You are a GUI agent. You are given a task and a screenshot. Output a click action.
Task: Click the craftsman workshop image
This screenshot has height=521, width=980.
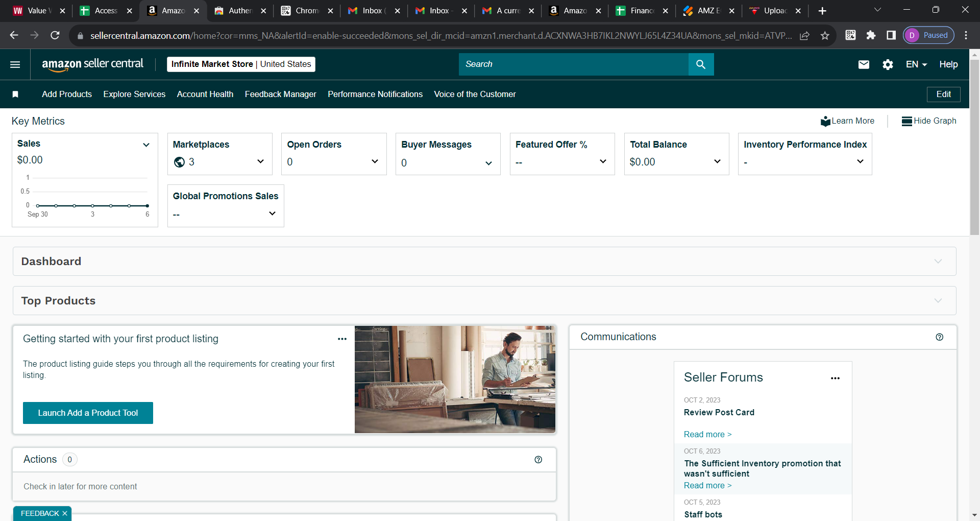[x=455, y=380]
